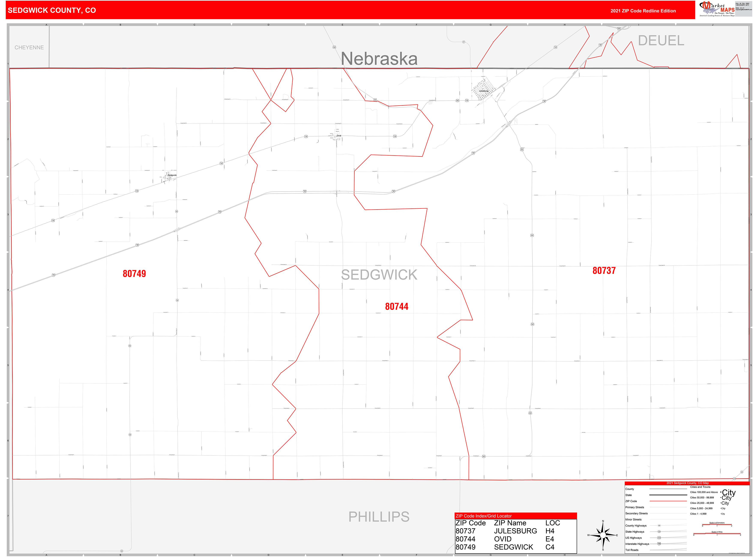Select the SEDGWICK COUNTY, CO title banner
This screenshot has height=557, width=756.
pos(51,10)
